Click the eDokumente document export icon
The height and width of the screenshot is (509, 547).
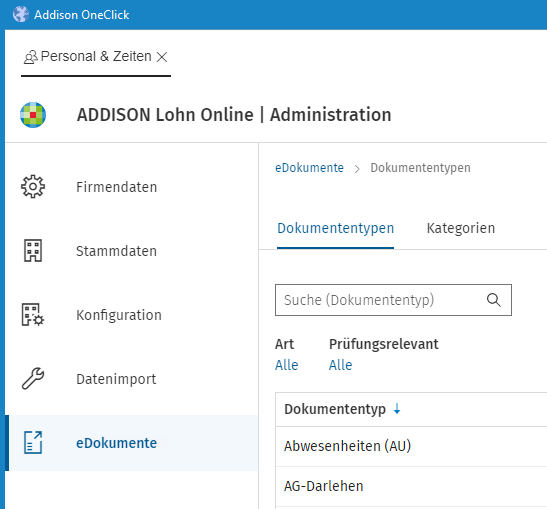tap(33, 442)
